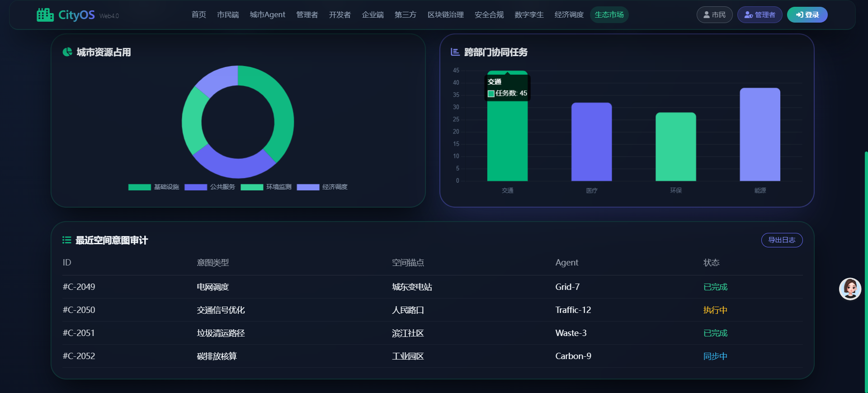
Task: Toggle the 基础设施 legend item
Action: click(x=154, y=187)
